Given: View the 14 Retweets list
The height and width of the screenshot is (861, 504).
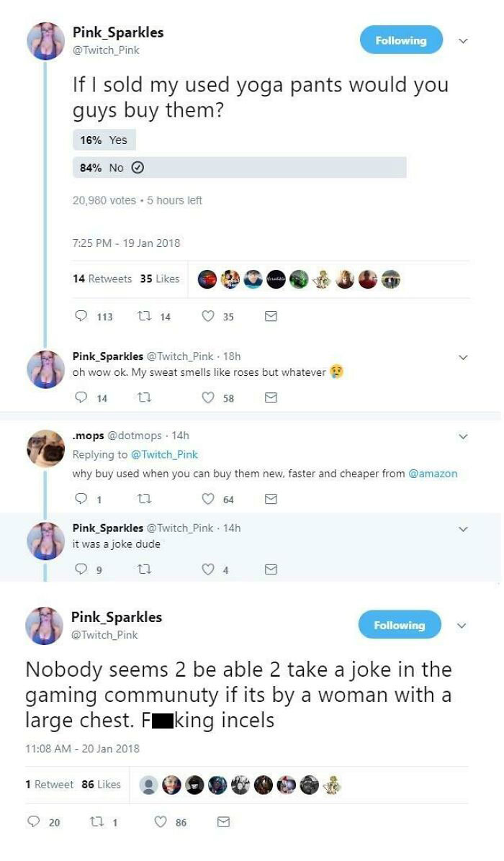Looking at the screenshot, I should [102, 279].
